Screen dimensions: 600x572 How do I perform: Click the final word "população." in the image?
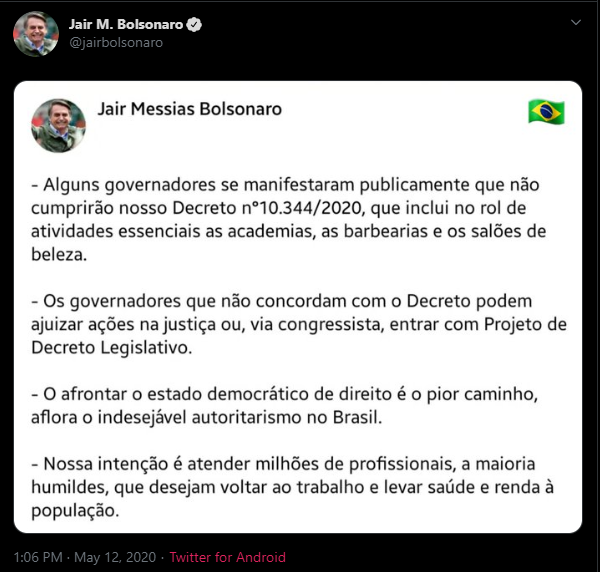click(x=75, y=511)
